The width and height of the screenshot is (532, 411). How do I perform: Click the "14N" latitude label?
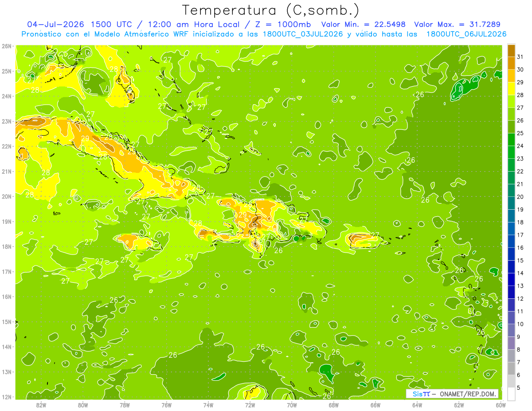pyautogui.click(x=6, y=347)
